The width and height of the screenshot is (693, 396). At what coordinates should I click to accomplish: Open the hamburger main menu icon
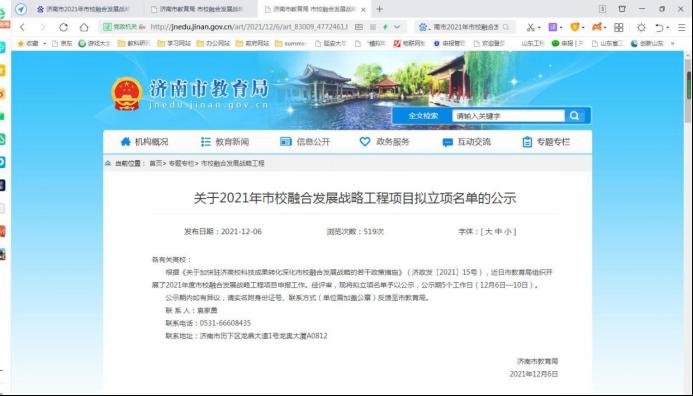pyautogui.click(x=681, y=27)
